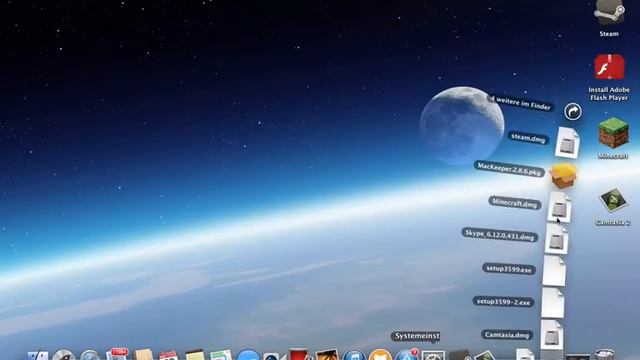This screenshot has height=360, width=640.
Task: Open System Preferences (Systemeinst) in the Dock
Action: click(433, 355)
